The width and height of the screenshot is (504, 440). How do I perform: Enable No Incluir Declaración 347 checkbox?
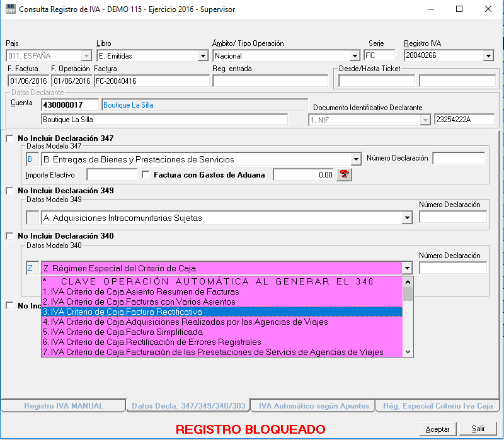(x=9, y=138)
